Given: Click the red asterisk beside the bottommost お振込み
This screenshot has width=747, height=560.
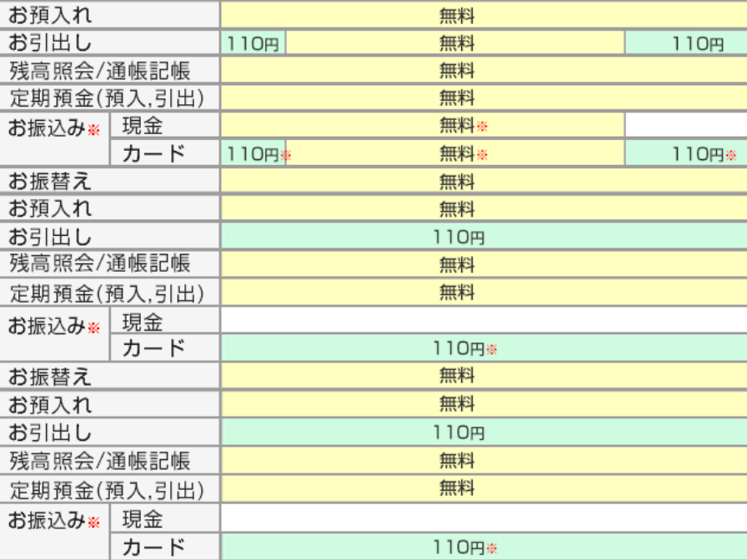Looking at the screenshot, I should (93, 523).
